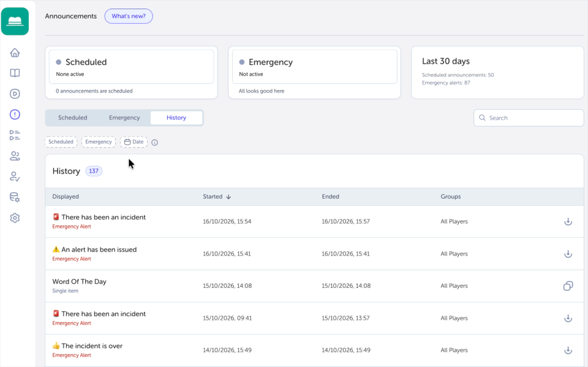
Task: Open the Date filter picker
Action: click(x=134, y=142)
